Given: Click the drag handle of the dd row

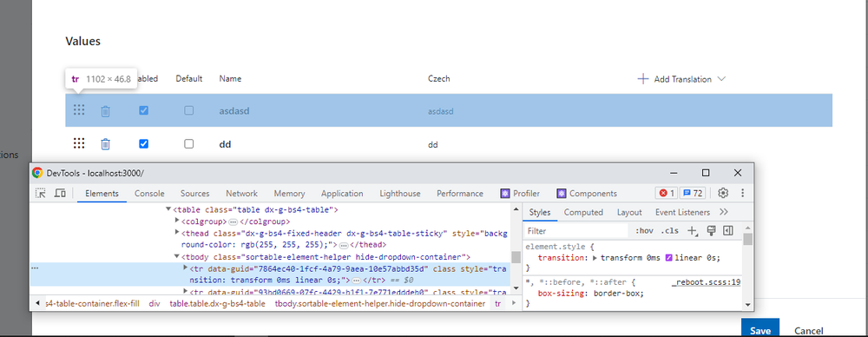Looking at the screenshot, I should (79, 143).
